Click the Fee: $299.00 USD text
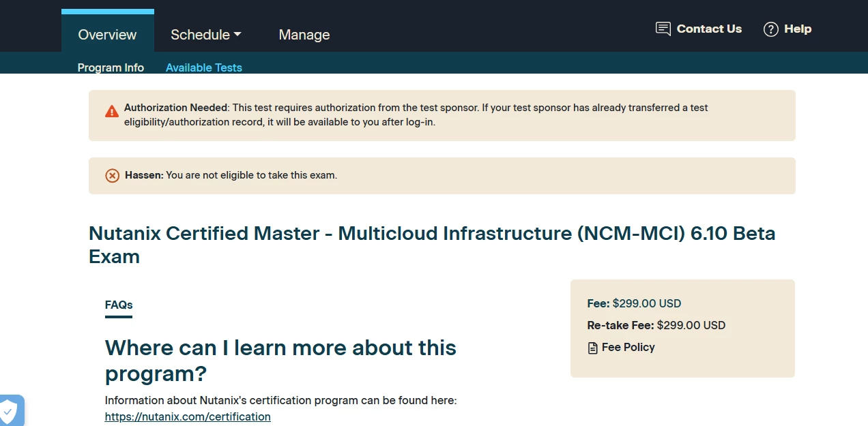Image resolution: width=868 pixels, height=426 pixels. pos(634,303)
